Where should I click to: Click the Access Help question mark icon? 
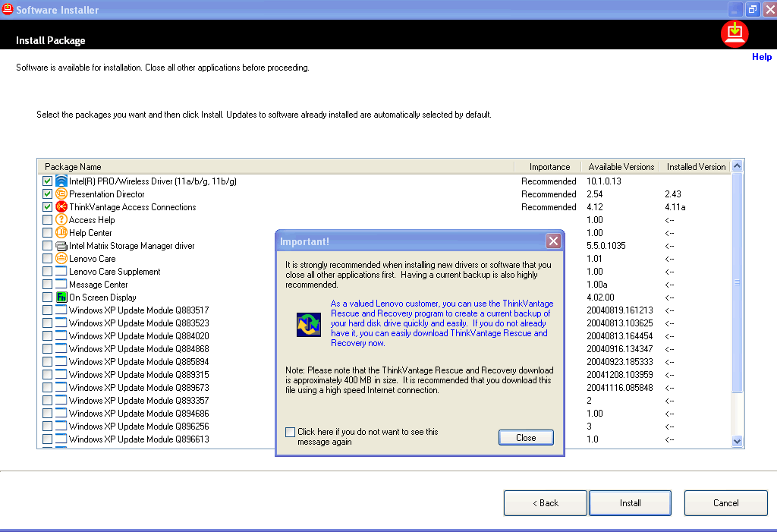coord(61,219)
